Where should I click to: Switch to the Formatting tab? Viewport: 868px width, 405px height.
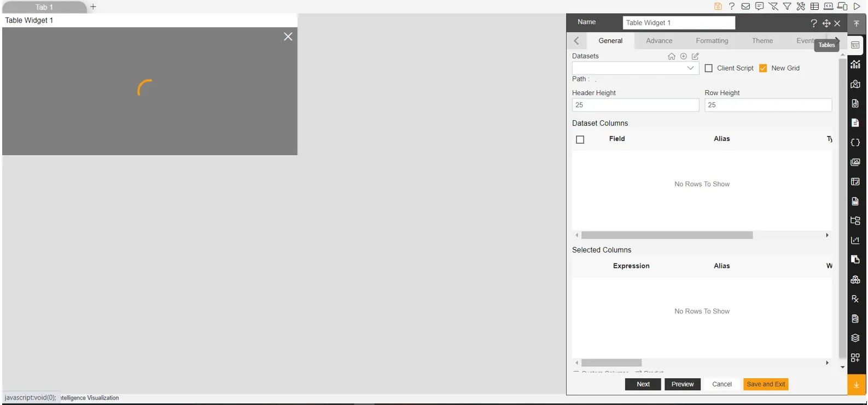[712, 41]
